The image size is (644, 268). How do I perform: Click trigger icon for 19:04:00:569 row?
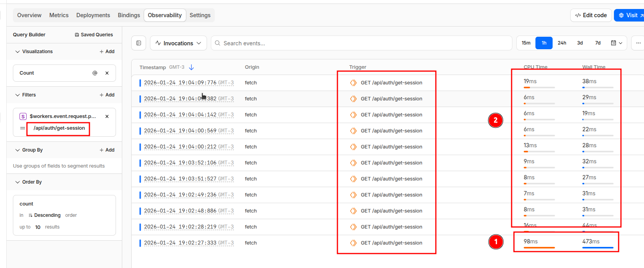pos(353,131)
